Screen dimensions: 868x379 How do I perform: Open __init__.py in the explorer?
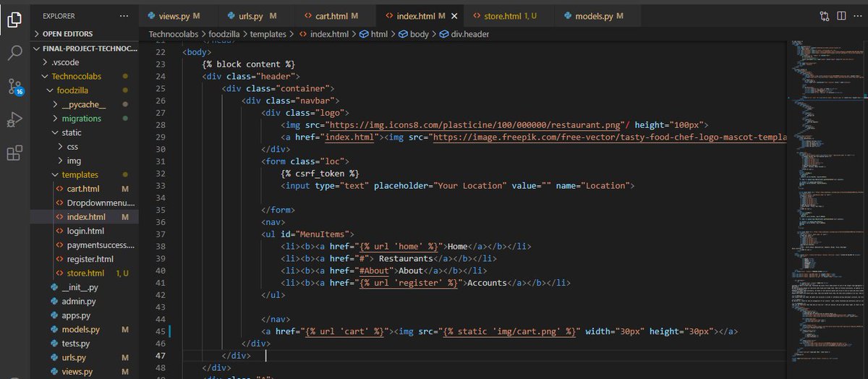coord(85,287)
